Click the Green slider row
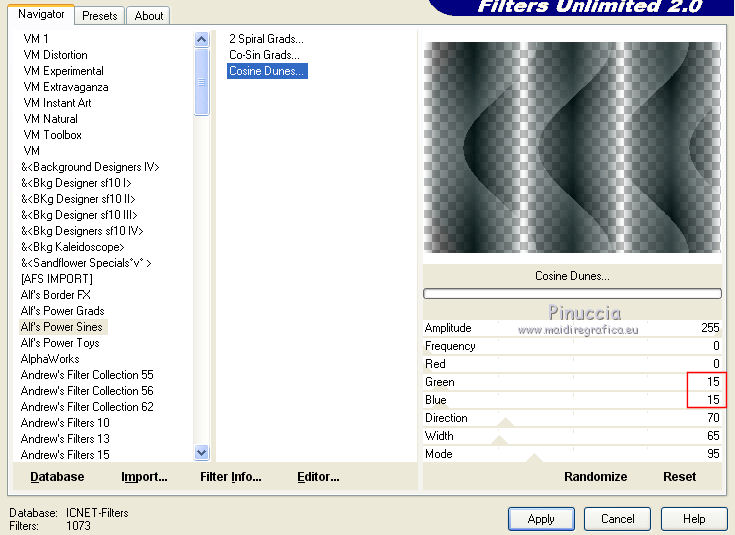735x535 pixels. click(572, 382)
